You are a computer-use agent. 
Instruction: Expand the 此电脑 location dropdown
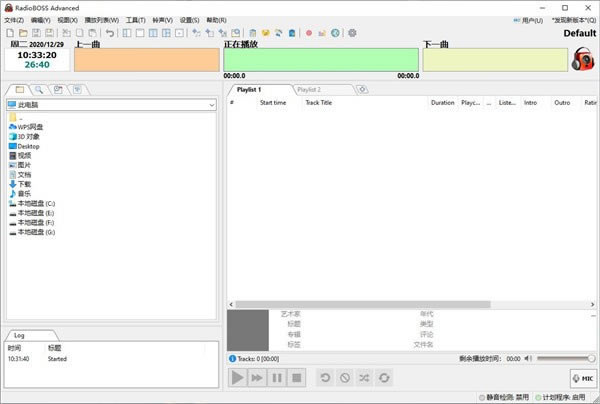click(x=212, y=105)
